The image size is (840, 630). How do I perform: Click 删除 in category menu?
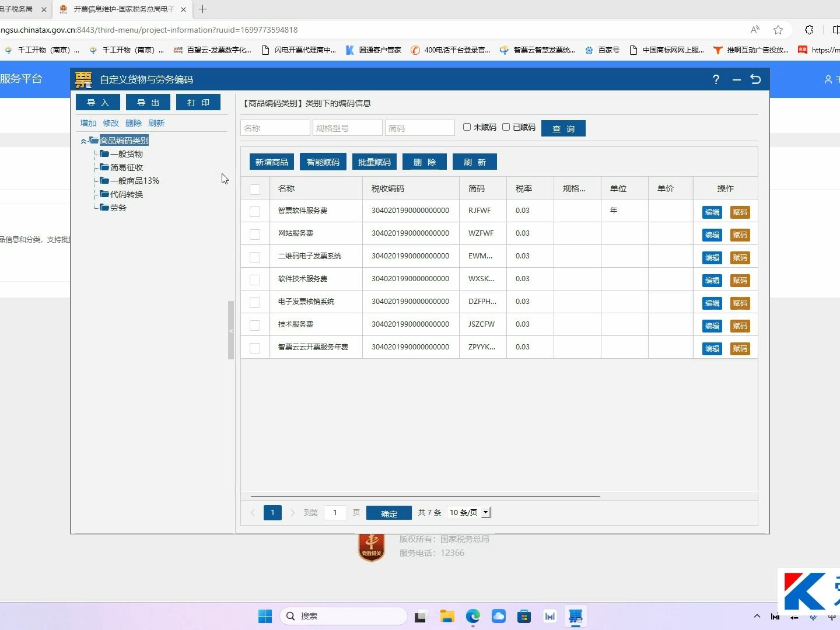coord(134,123)
